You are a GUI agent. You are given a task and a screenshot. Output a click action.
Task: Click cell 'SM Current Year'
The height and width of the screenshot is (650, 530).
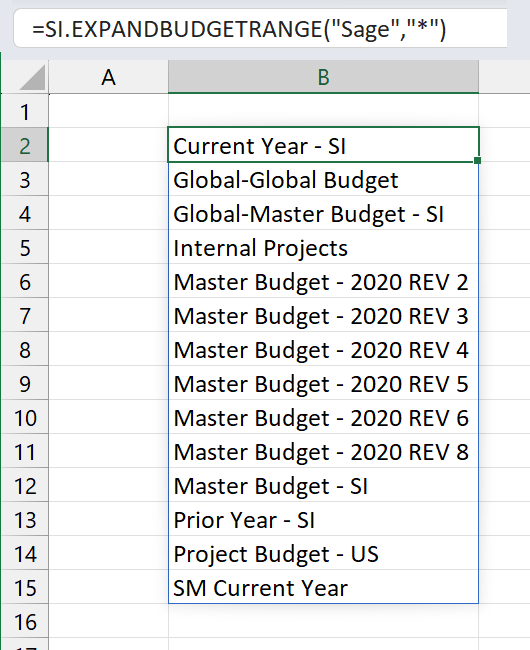(x=323, y=587)
